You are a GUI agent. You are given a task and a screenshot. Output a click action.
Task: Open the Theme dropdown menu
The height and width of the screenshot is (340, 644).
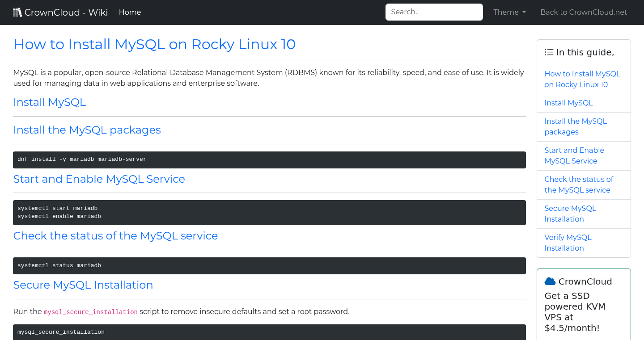click(509, 13)
